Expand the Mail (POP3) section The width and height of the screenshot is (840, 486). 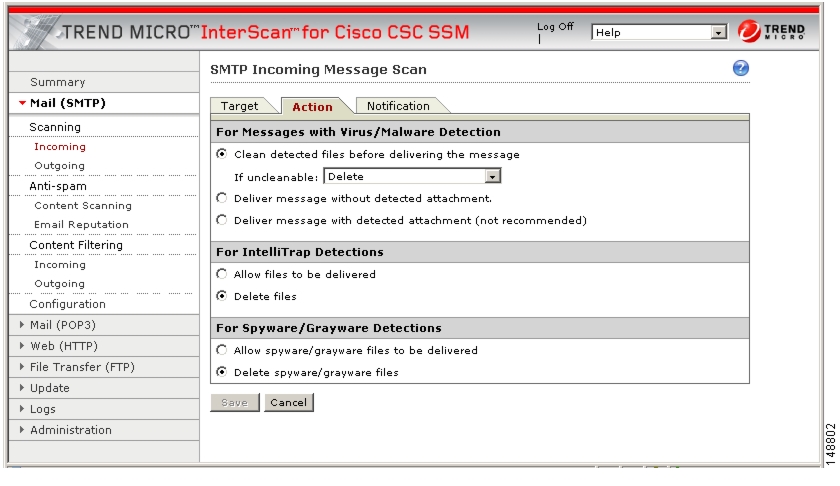click(63, 325)
